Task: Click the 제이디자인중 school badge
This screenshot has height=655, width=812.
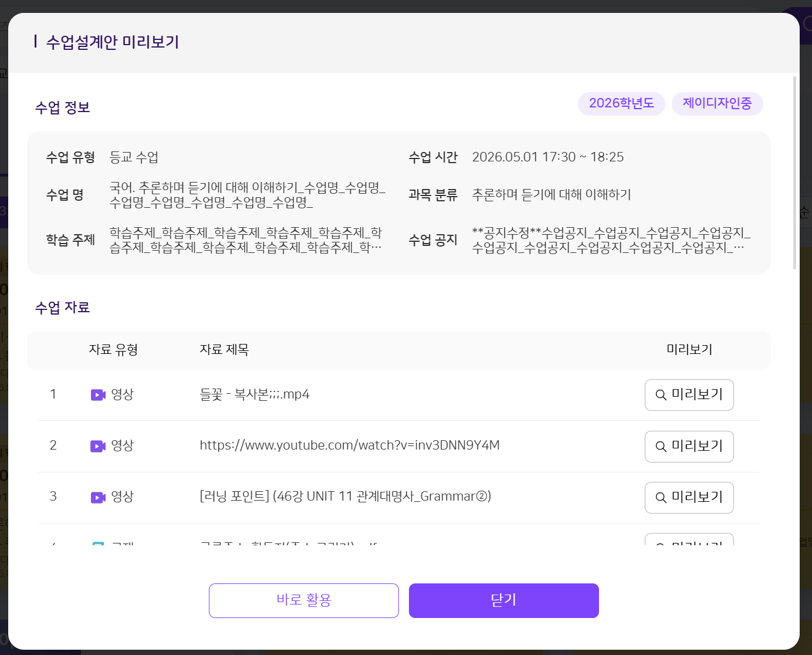Action: [717, 104]
